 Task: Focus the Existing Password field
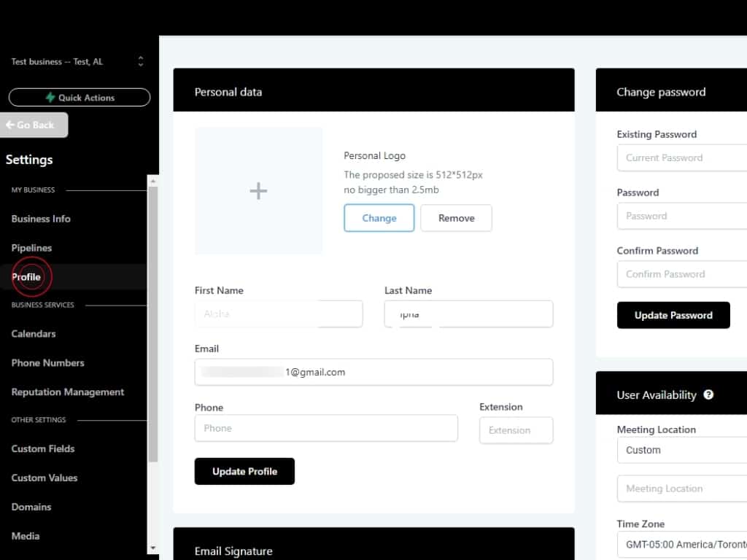point(682,157)
